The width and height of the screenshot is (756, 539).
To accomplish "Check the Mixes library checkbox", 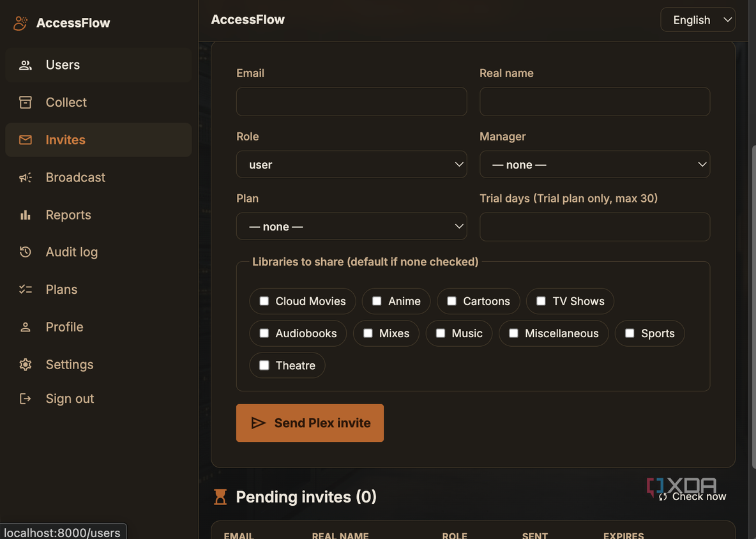I will tap(368, 333).
